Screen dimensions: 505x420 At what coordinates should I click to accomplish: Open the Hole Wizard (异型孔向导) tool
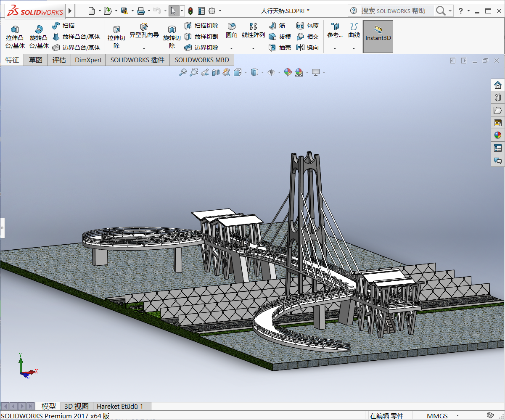(144, 30)
